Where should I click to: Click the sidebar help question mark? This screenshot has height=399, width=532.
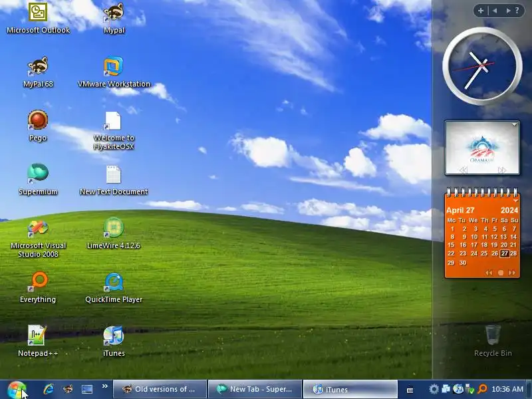[x=517, y=11]
